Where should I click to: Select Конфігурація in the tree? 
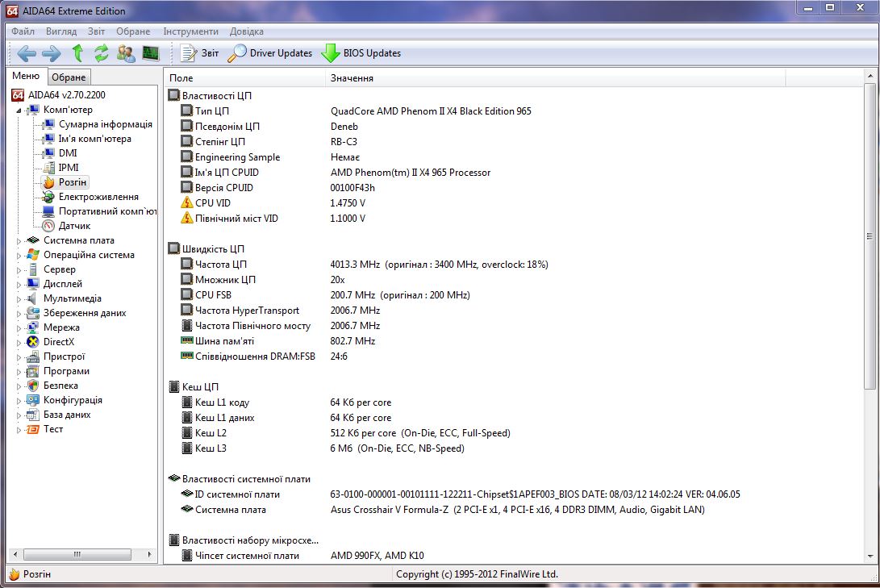coord(65,400)
